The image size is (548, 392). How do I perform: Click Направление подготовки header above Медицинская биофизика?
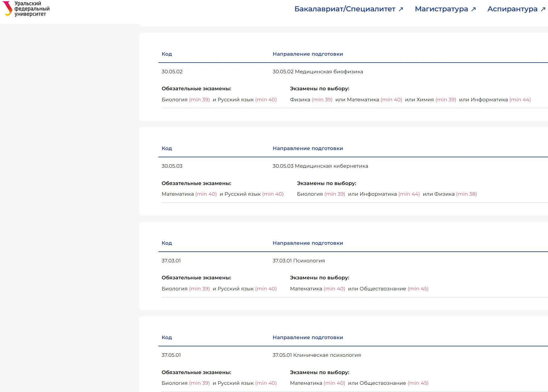308,54
